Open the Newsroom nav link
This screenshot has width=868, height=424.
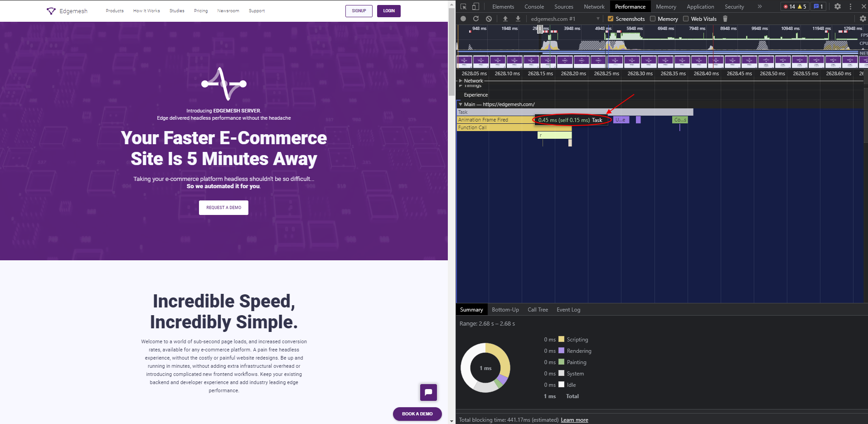(x=228, y=11)
